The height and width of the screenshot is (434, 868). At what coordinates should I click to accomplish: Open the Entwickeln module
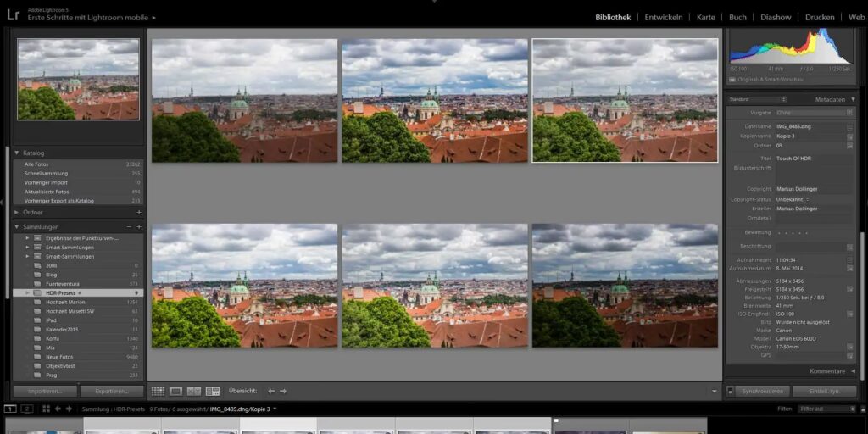(665, 17)
